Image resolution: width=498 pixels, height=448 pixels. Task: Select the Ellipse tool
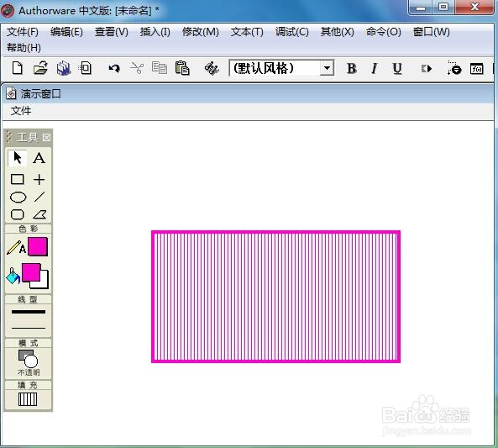coord(18,198)
